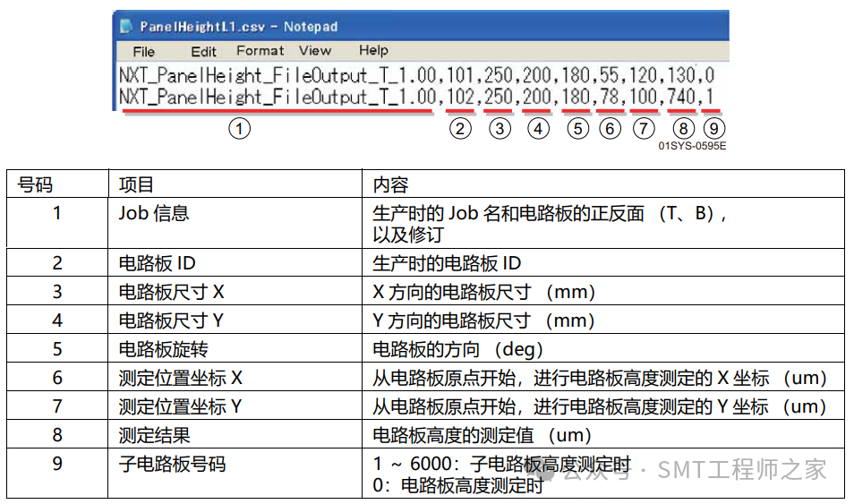Click the value 100 in second CSV line
Screen dimensions: 854x504
pos(644,97)
